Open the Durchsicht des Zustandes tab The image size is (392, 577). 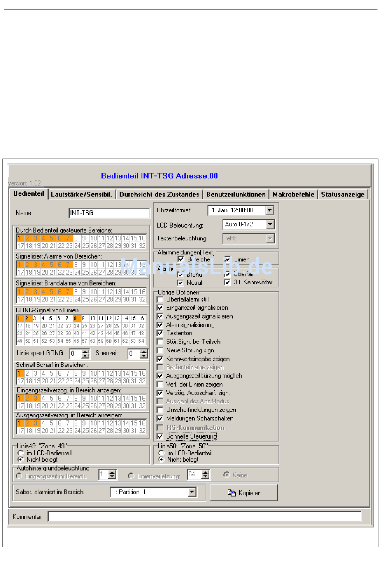(159, 194)
